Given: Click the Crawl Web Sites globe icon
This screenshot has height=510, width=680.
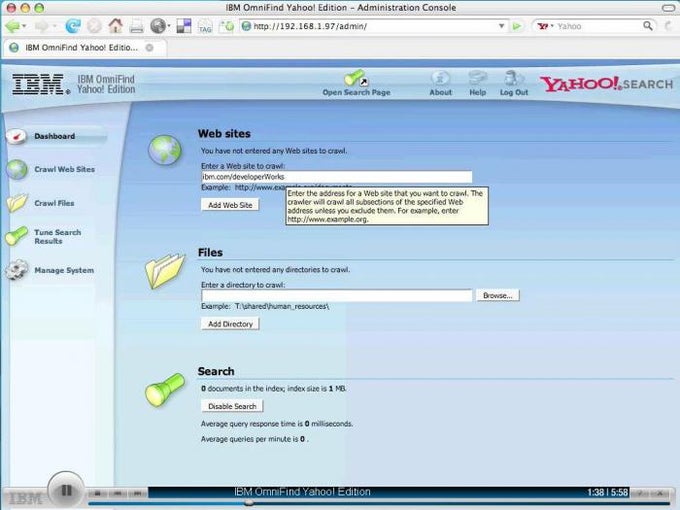Looking at the screenshot, I should pyautogui.click(x=17, y=170).
